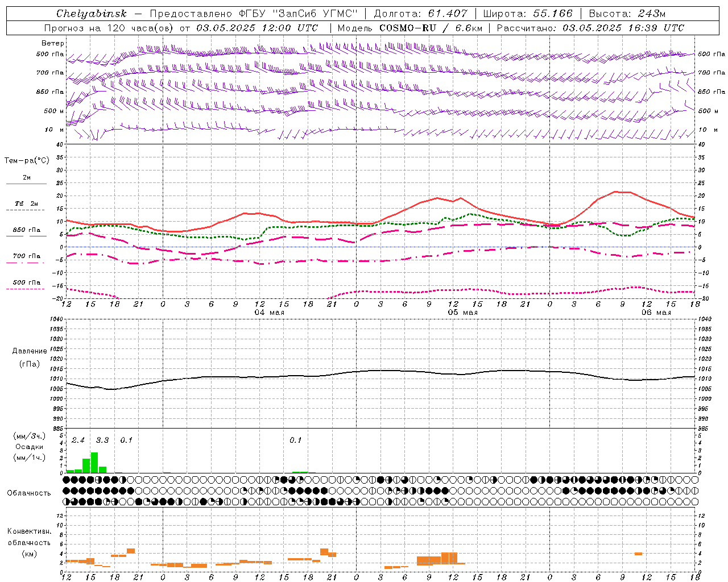Image resolution: width=728 pixels, height=582 pixels.
Task: Click the "Тем-ра(°C)" temperature panel label
Action: (27, 161)
